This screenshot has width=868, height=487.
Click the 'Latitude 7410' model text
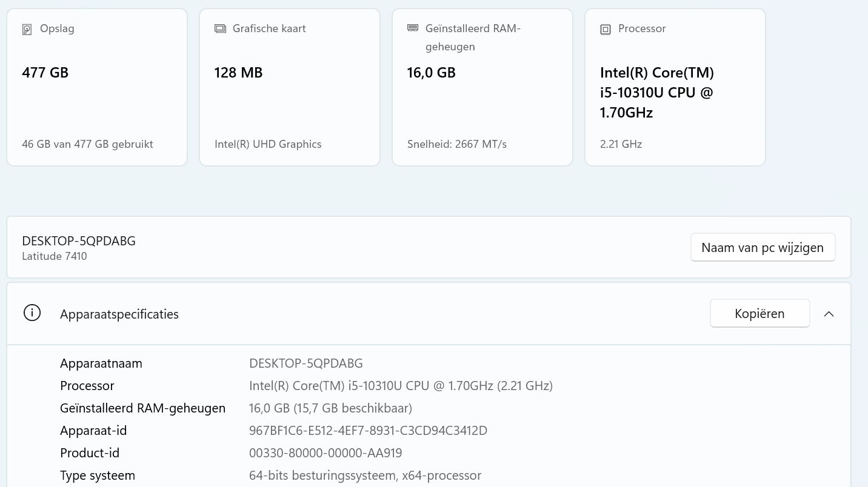[55, 256]
